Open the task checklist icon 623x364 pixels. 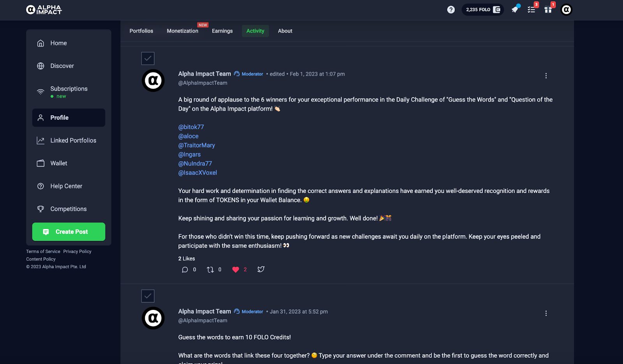(x=531, y=9)
